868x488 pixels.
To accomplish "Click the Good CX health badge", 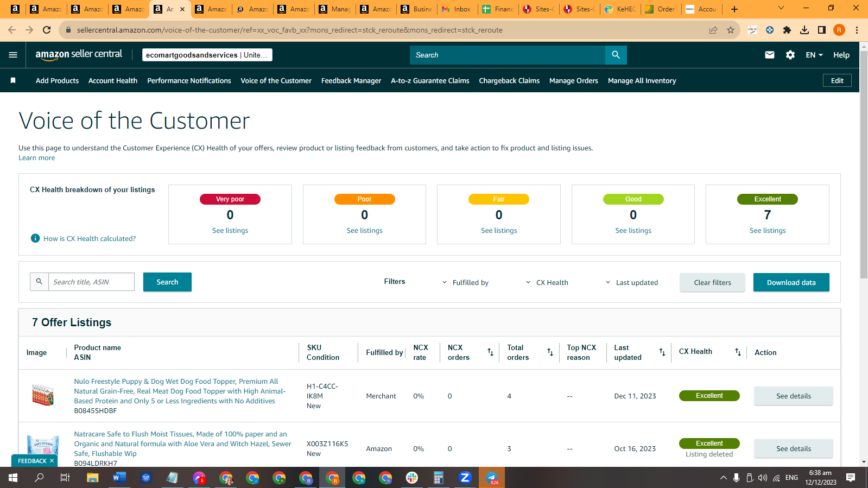I will point(633,199).
